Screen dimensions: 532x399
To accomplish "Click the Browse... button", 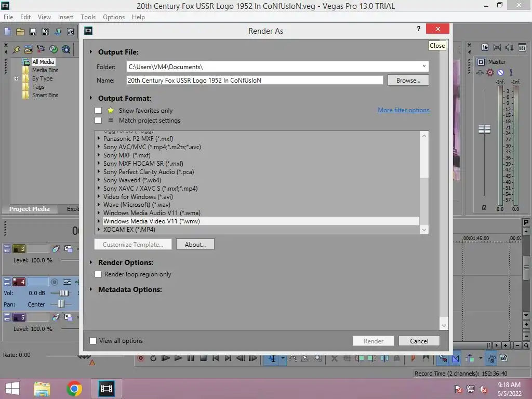I will (x=408, y=81).
